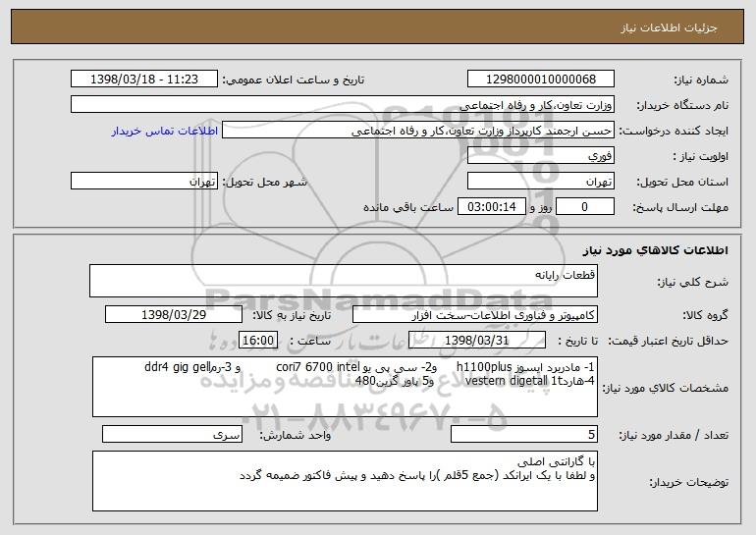Select the label اولویت نیاز

tap(701, 156)
